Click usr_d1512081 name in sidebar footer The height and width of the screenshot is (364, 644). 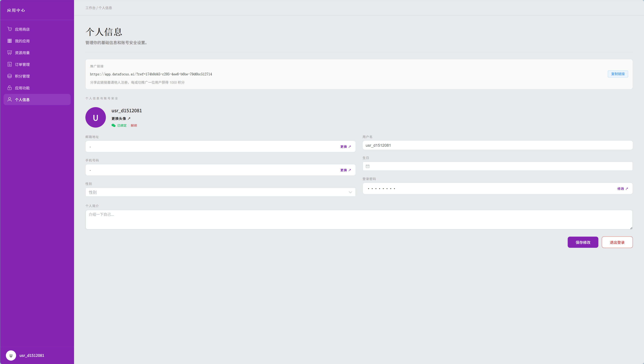pyautogui.click(x=32, y=355)
